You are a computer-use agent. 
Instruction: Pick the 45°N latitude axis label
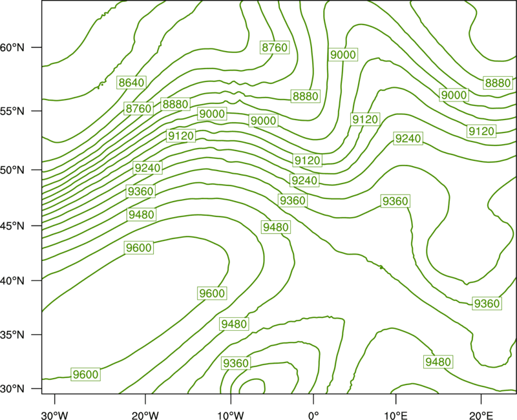pos(12,226)
